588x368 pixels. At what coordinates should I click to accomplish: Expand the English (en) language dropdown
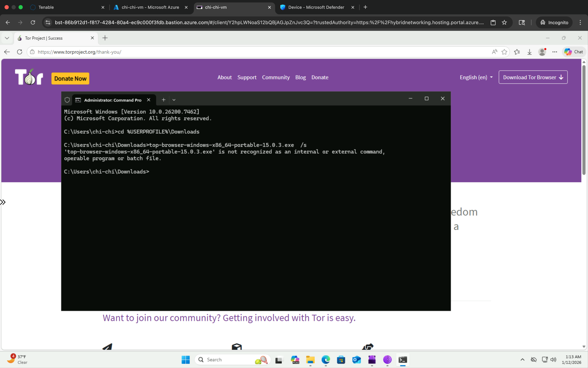(x=476, y=77)
